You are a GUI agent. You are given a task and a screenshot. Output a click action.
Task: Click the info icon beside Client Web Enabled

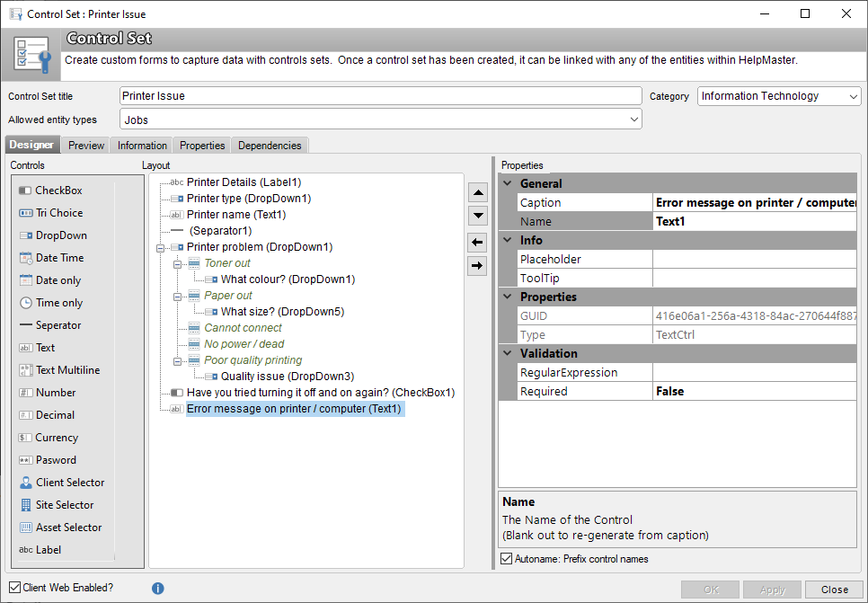(158, 588)
